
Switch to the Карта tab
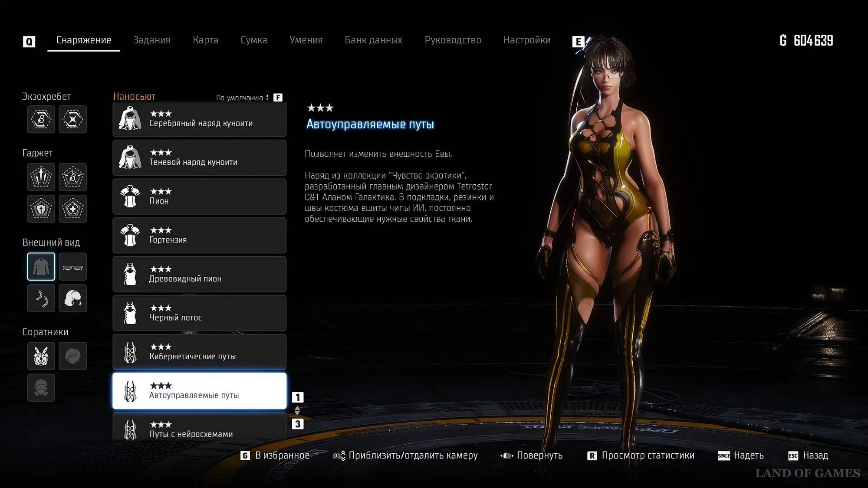click(x=206, y=40)
